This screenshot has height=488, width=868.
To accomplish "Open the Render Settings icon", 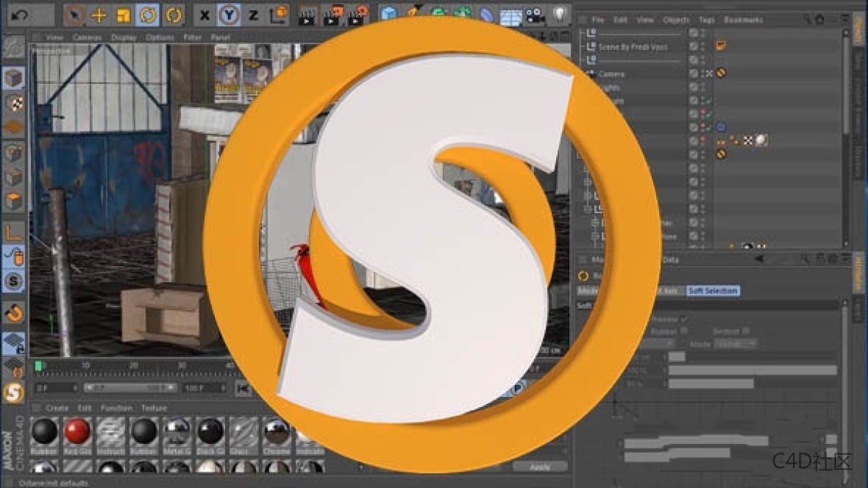I will (357, 12).
